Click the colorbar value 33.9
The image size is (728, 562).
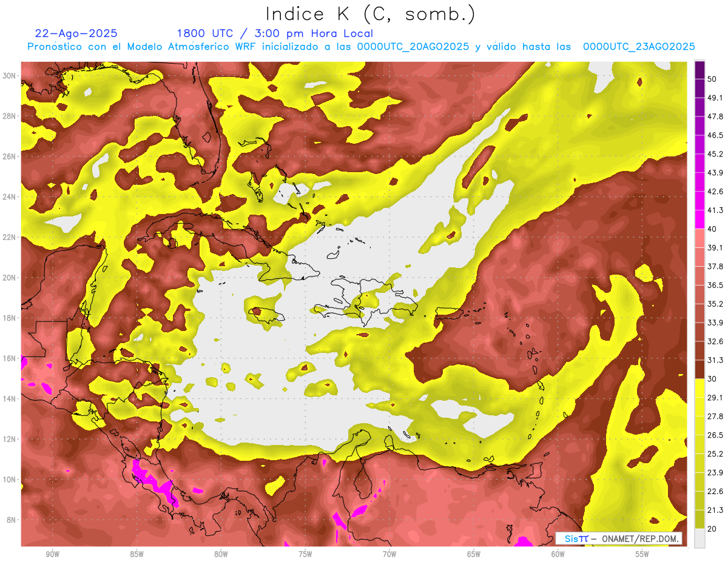[715, 323]
